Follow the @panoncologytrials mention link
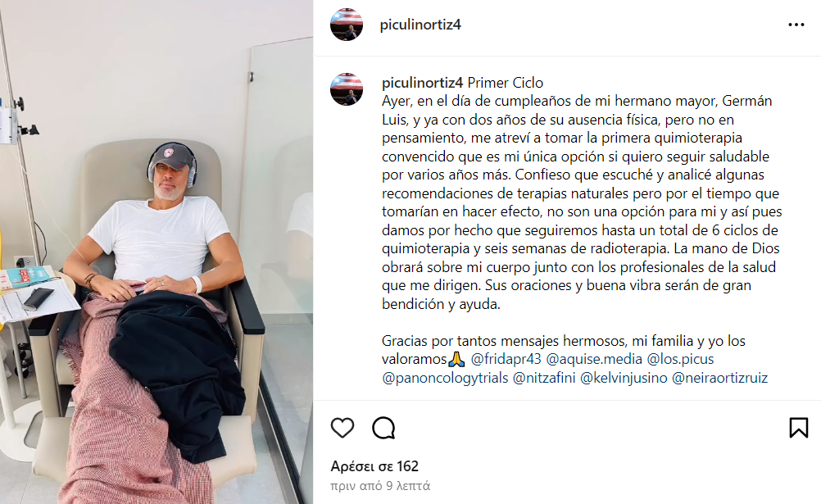821x504 pixels. click(x=445, y=378)
